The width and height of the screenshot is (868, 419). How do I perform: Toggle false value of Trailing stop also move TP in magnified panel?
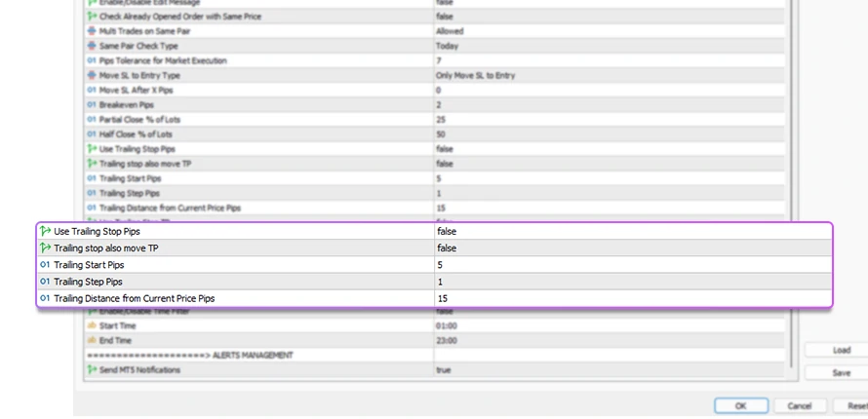(x=447, y=248)
